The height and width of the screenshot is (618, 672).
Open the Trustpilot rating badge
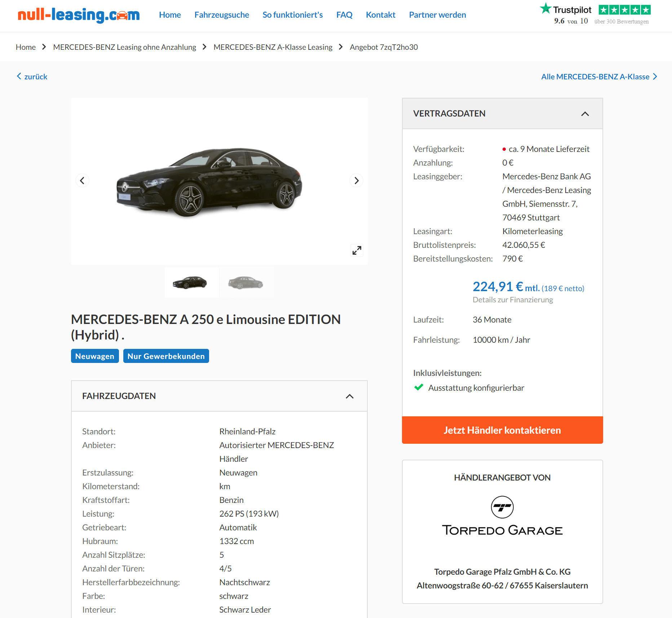click(x=595, y=14)
